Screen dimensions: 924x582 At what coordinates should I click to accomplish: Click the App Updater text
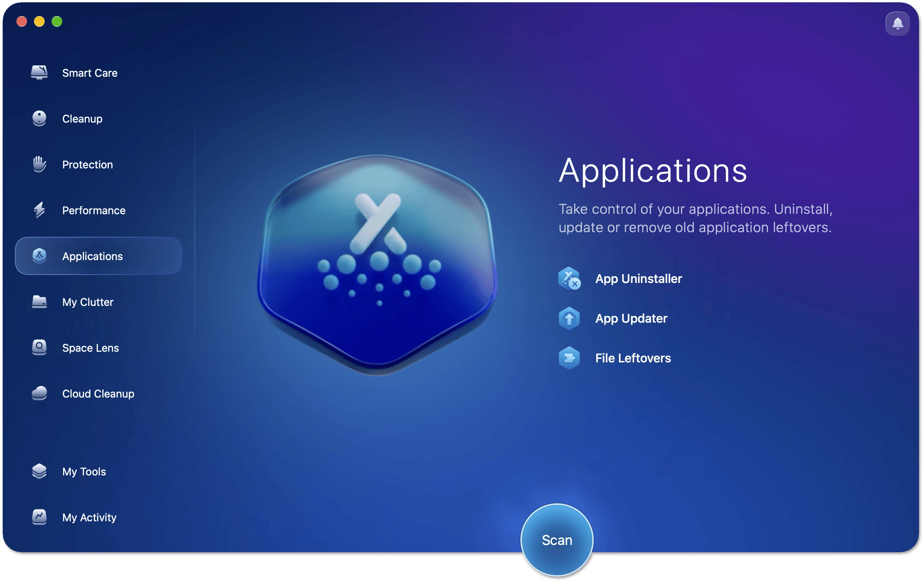coord(631,318)
